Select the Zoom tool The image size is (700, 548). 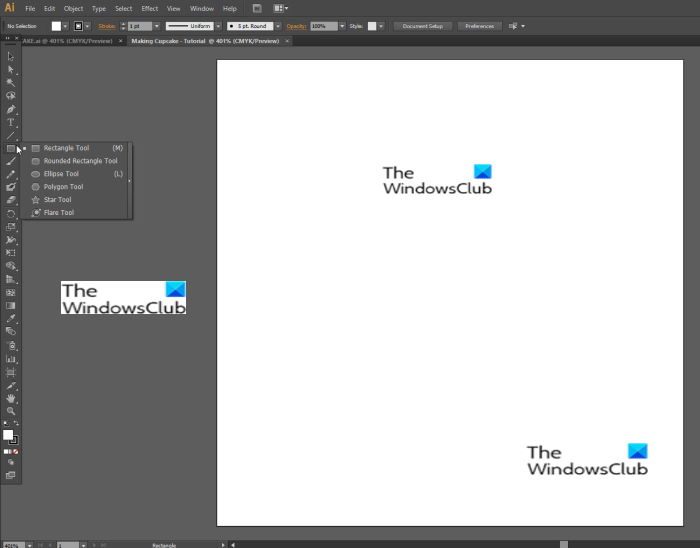pos(11,411)
